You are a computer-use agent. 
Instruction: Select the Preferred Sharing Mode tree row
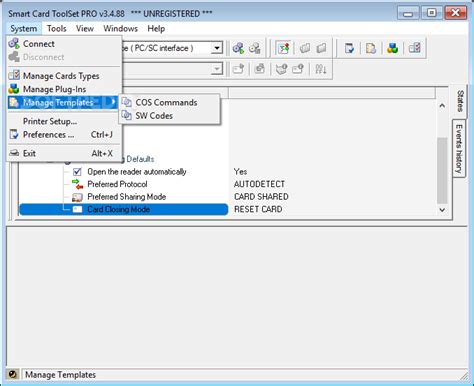point(126,197)
